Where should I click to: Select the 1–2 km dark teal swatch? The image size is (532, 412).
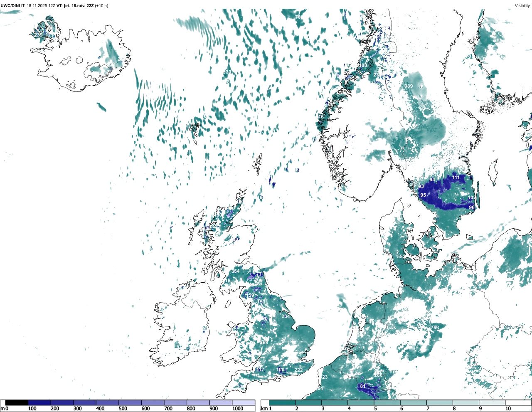(x=282, y=403)
